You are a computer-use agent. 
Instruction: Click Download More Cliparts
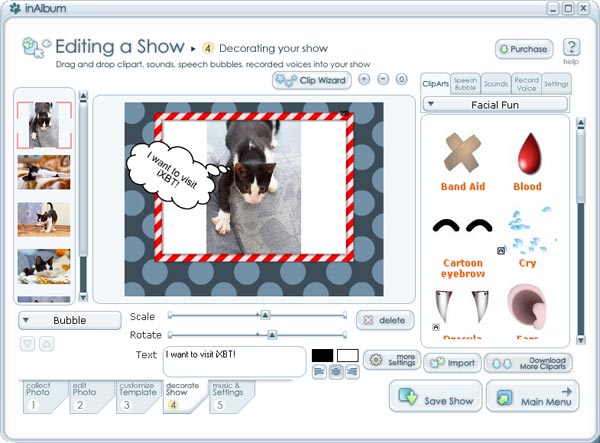point(528,363)
